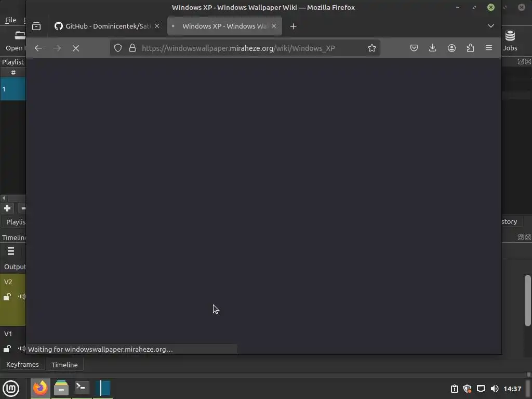Close the Windows XP wallpaper wiki tab

pyautogui.click(x=274, y=26)
